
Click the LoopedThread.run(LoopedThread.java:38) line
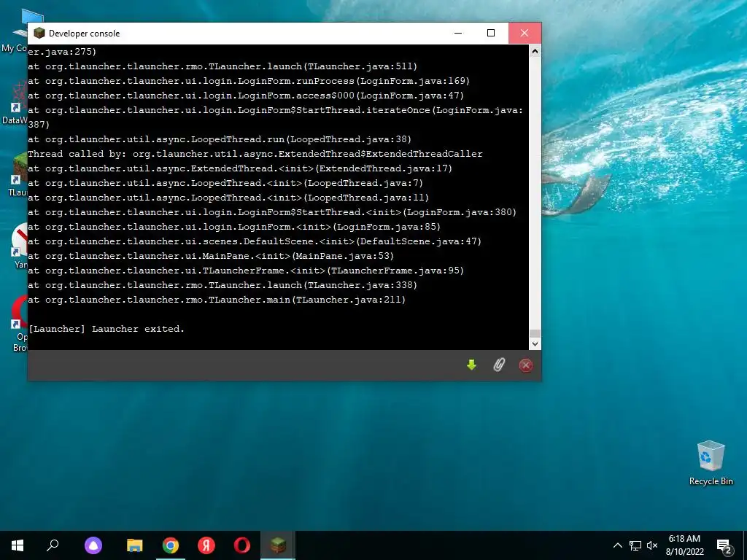pos(220,139)
